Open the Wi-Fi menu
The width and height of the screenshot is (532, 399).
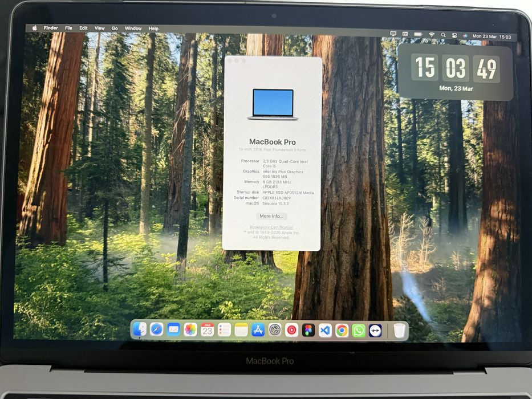tap(432, 35)
